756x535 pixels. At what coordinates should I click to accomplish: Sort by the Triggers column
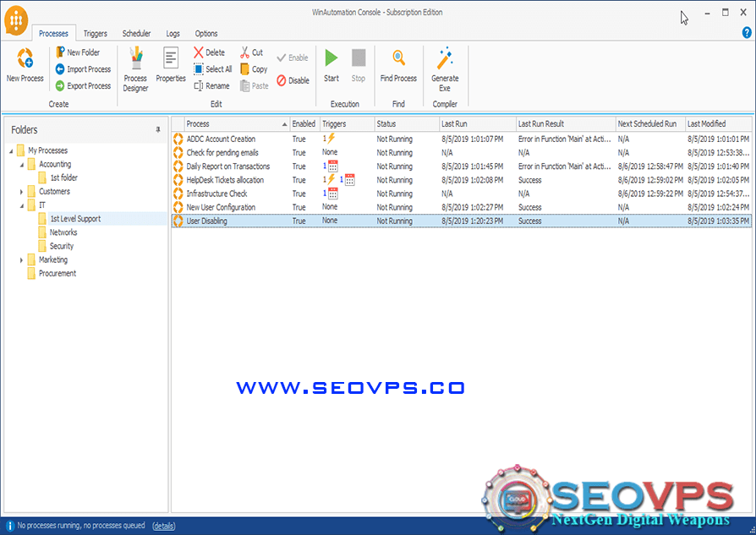pyautogui.click(x=348, y=124)
